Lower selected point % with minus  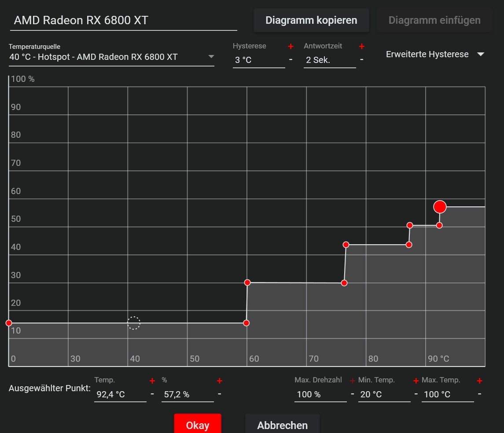[220, 393]
